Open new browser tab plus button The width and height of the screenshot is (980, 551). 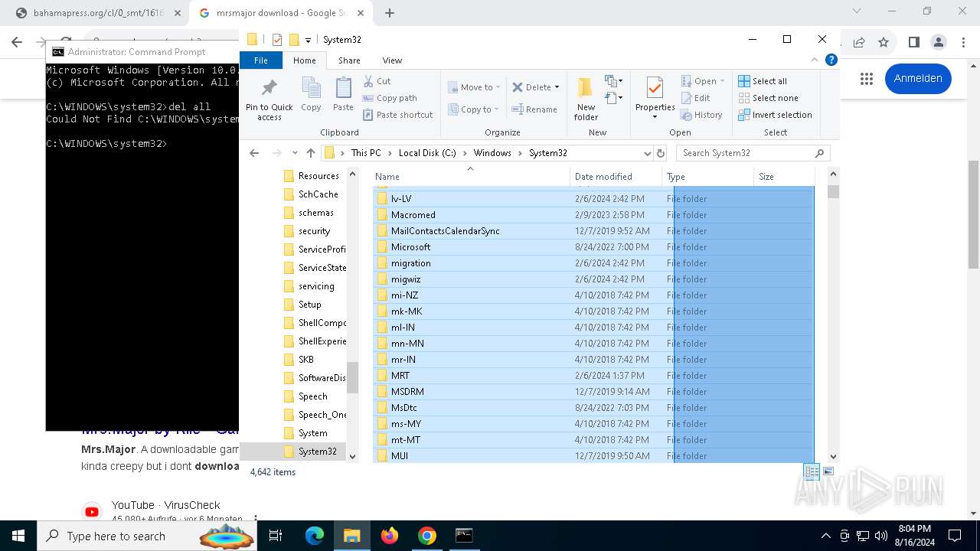pos(390,13)
